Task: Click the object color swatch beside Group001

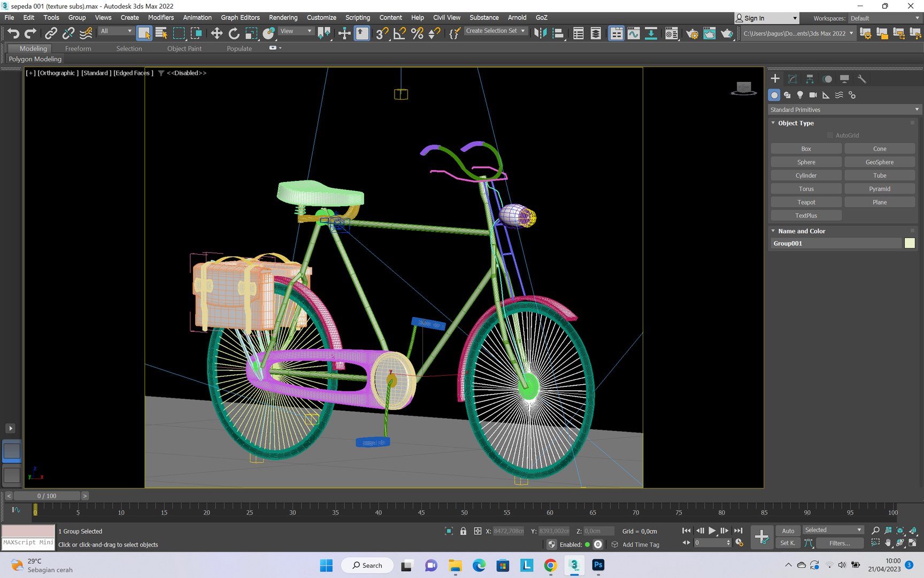Action: [x=910, y=244]
